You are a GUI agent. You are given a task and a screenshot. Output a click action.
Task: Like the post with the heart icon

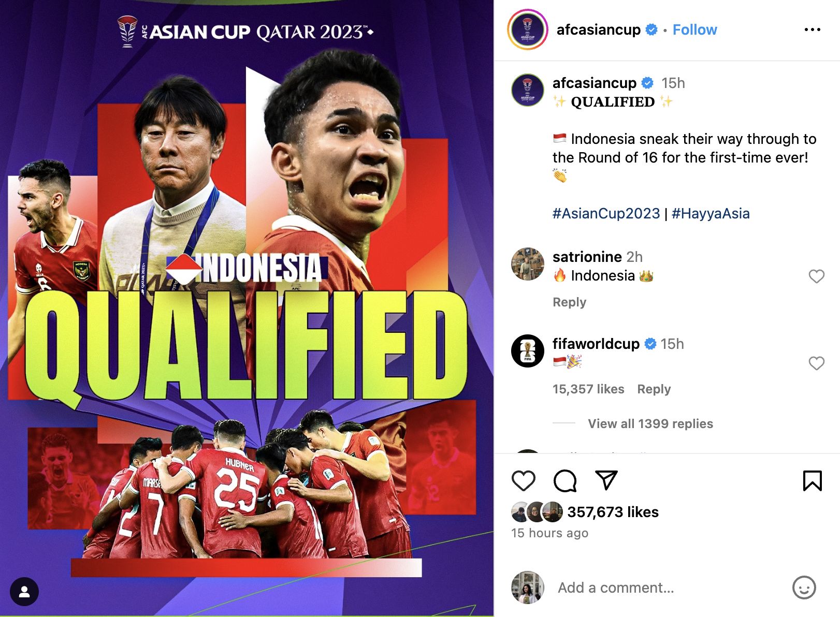pos(523,481)
